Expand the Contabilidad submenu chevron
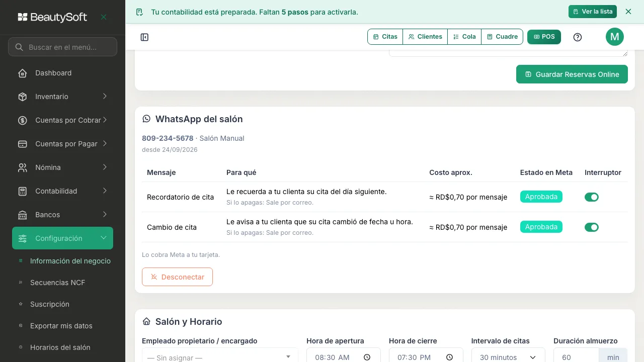This screenshot has height=362, width=644. click(x=105, y=191)
